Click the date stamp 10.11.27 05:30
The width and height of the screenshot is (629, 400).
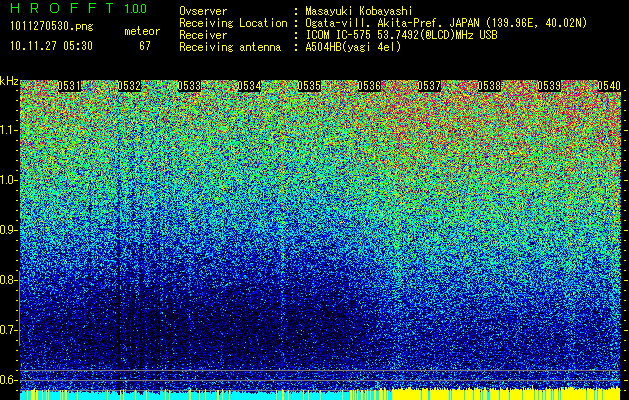(51, 46)
